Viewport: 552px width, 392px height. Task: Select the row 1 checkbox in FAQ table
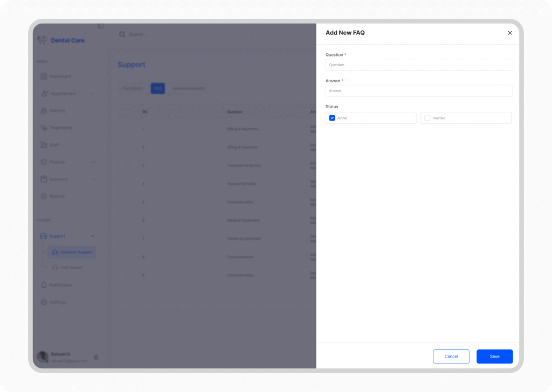coord(128,129)
